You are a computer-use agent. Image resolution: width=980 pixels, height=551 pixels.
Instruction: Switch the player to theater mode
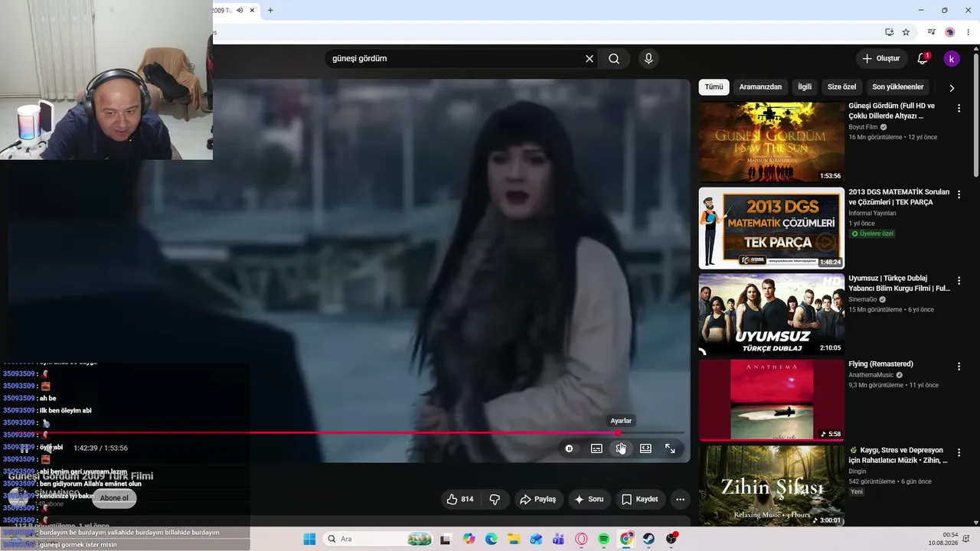[x=645, y=448]
